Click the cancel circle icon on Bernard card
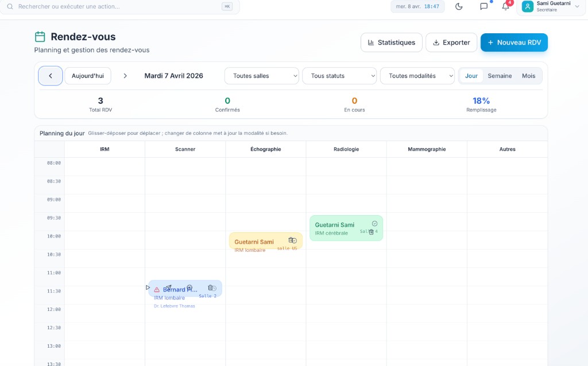This screenshot has height=366, width=588. click(x=189, y=288)
